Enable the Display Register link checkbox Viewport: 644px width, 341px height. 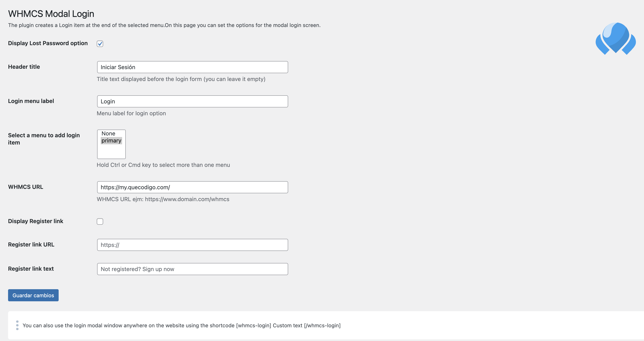[100, 221]
